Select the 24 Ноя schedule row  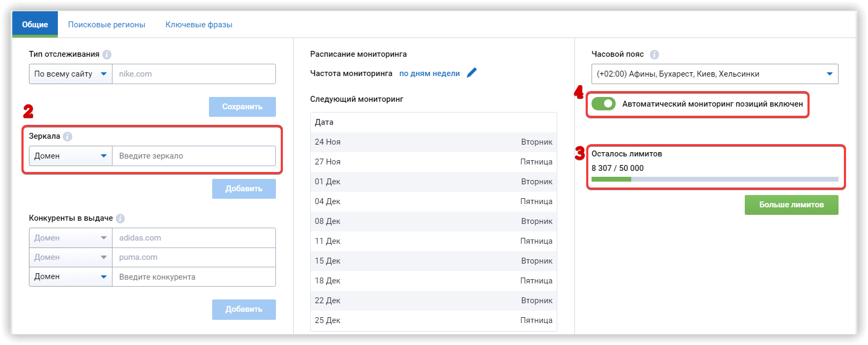click(433, 142)
